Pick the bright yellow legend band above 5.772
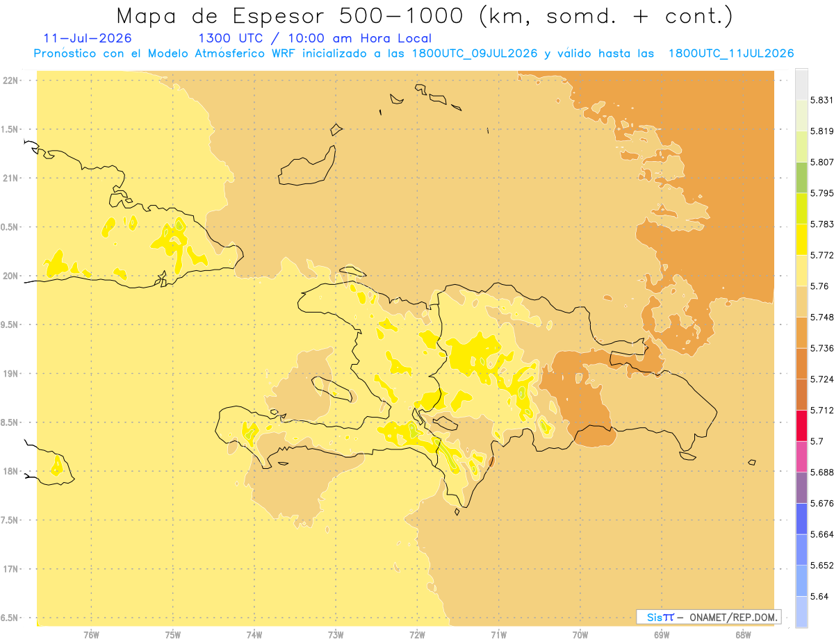Image resolution: width=834 pixels, height=644 pixels. [801, 239]
